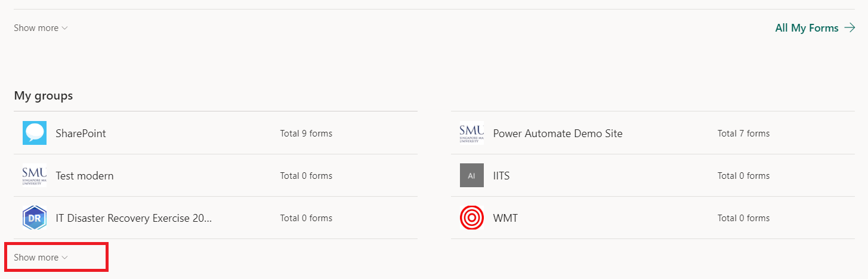This screenshot has height=279, width=868.
Task: Click the SharePoint group chat bubble icon
Action: pyautogui.click(x=35, y=133)
